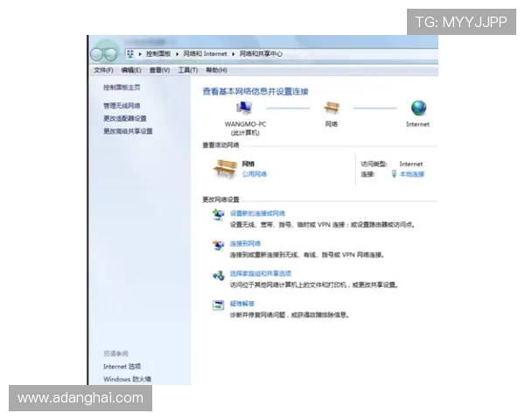Click 网络和共享中心 breadcrumb
This screenshot has height=420, width=525.
[261, 54]
